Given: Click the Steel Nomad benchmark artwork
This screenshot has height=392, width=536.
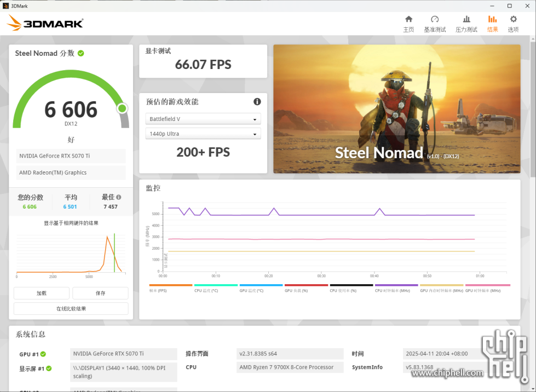Looking at the screenshot, I should coord(397,109).
